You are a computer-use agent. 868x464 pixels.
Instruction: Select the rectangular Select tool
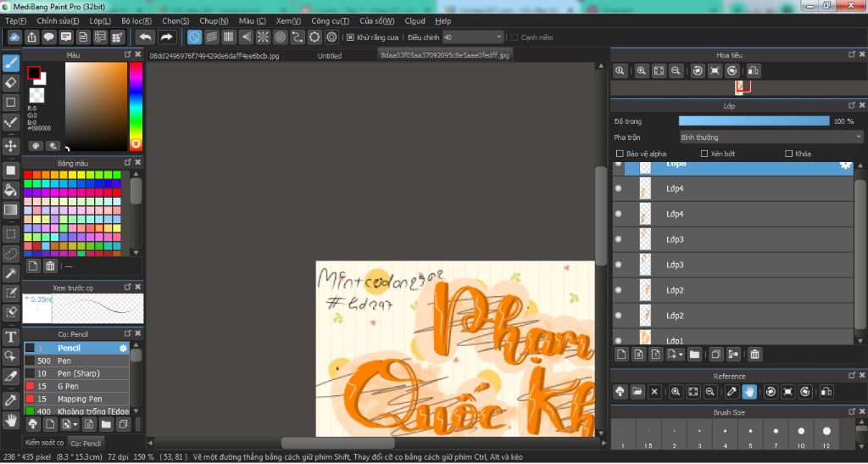(10, 233)
